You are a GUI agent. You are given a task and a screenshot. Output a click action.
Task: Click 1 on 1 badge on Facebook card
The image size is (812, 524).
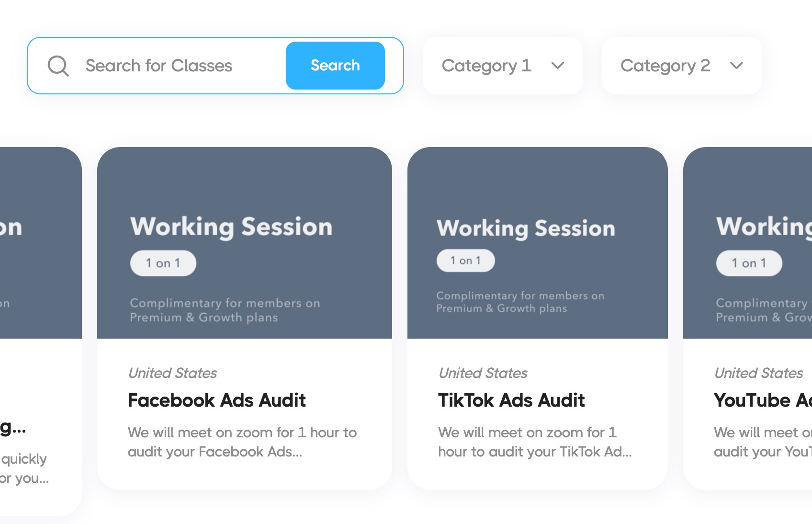click(163, 263)
